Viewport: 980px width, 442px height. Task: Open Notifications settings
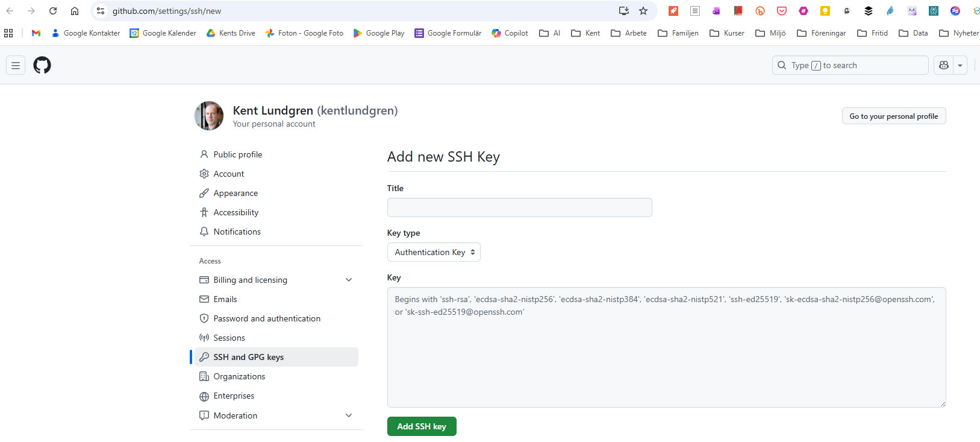(x=276, y=232)
